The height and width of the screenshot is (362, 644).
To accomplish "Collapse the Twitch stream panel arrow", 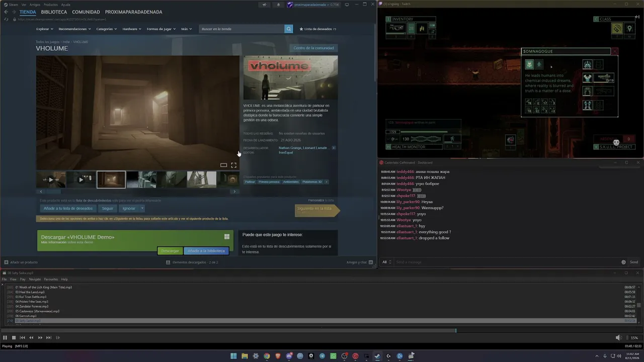I will [x=637, y=17].
